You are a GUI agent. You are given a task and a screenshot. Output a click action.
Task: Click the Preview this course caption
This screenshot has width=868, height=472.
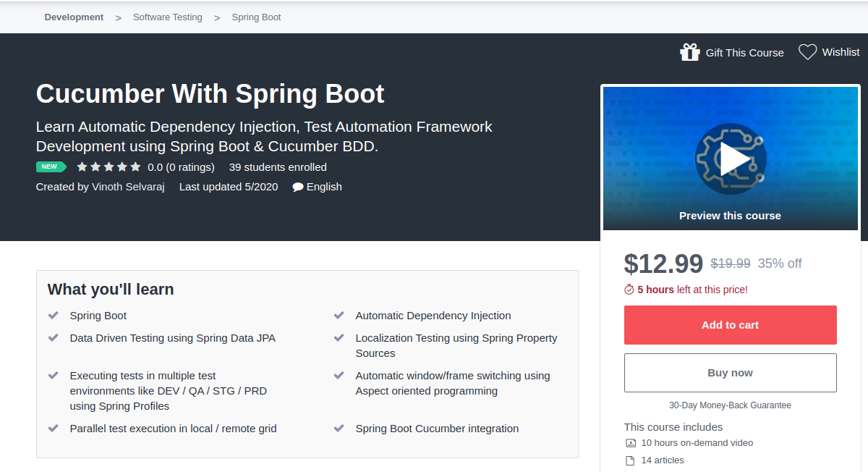[730, 216]
